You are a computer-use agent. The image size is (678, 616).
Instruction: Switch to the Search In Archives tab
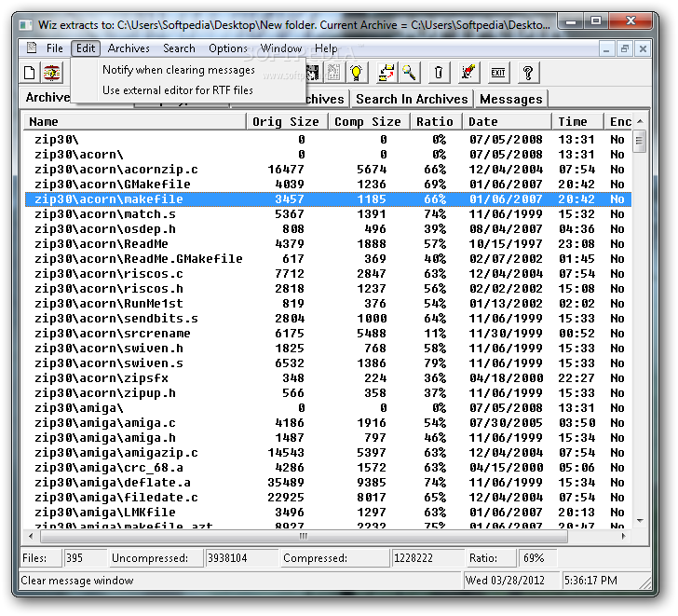tap(412, 99)
